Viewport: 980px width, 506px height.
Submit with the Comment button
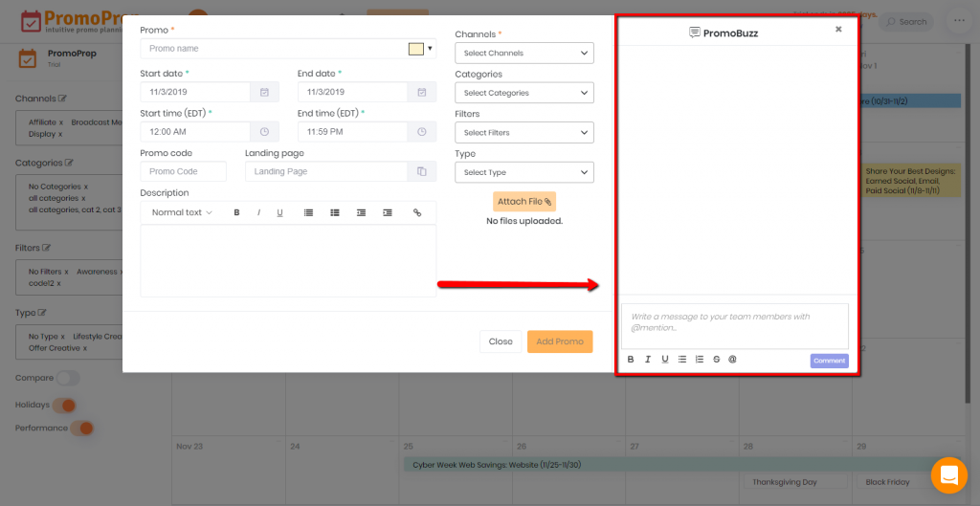pyautogui.click(x=830, y=361)
